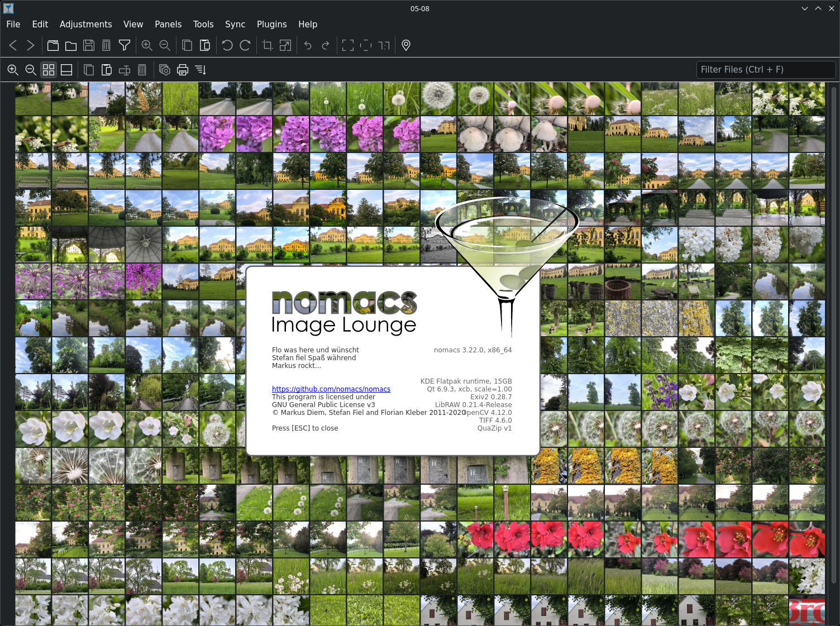Image resolution: width=840 pixels, height=626 pixels.
Task: Click the rename icon in thumbnail toolbar
Action: coord(125,70)
